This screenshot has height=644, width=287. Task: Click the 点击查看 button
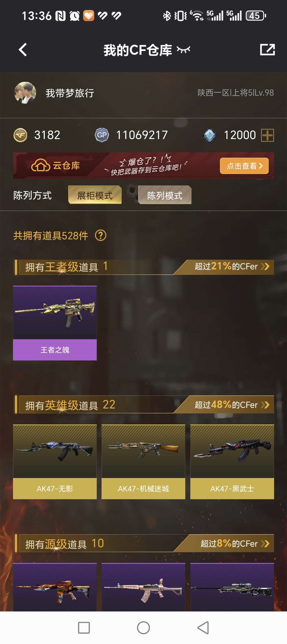(244, 166)
